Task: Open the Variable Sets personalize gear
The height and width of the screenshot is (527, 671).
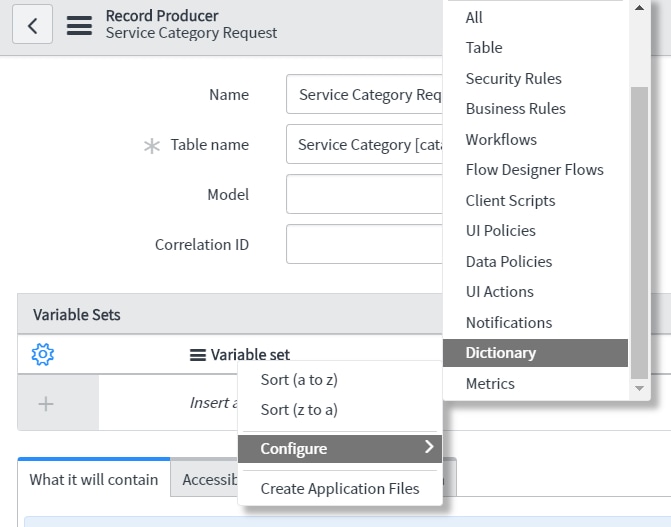Action: [43, 354]
